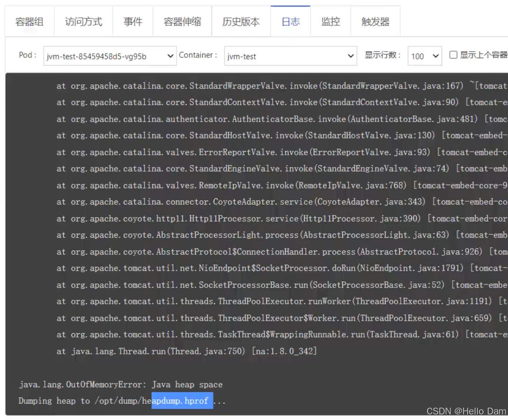This screenshot has height=420, width=508.
Task: Click the StandardHostValve.invoke log line
Action: [282, 135]
